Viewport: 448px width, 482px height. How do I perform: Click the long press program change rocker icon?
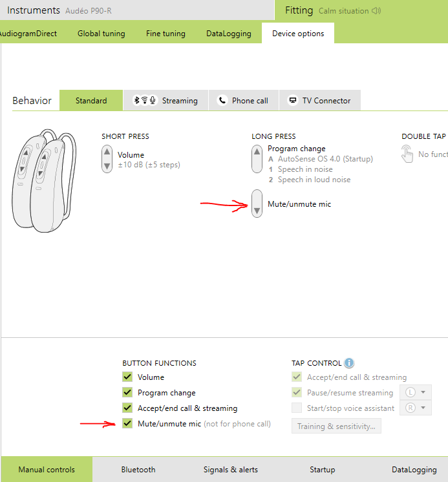coord(257,159)
